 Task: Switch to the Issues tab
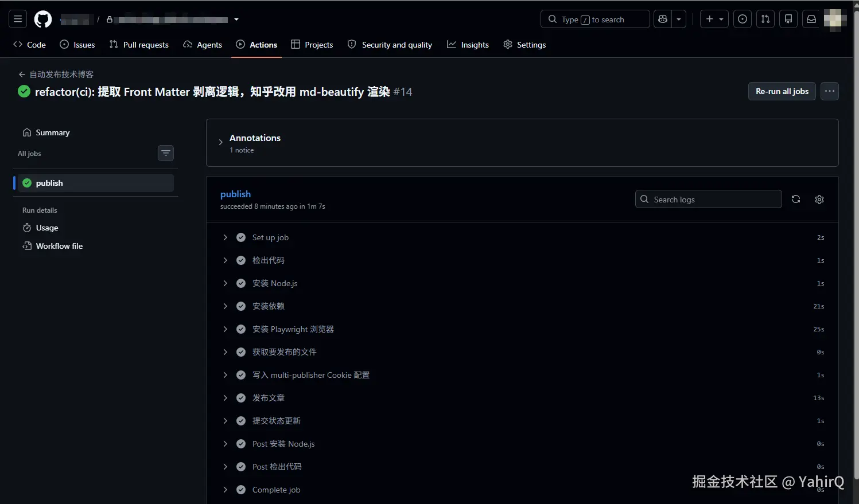point(77,45)
